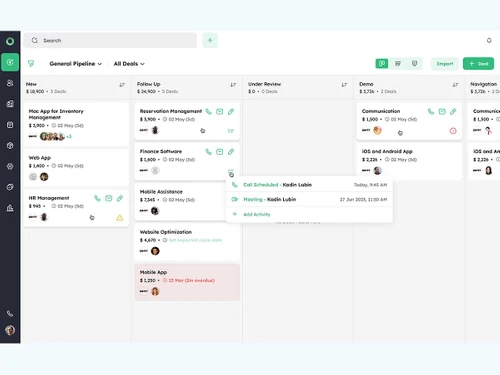Image resolution: width=500 pixels, height=375 pixels.
Task: Call from HR Management deal card
Action: point(97,198)
